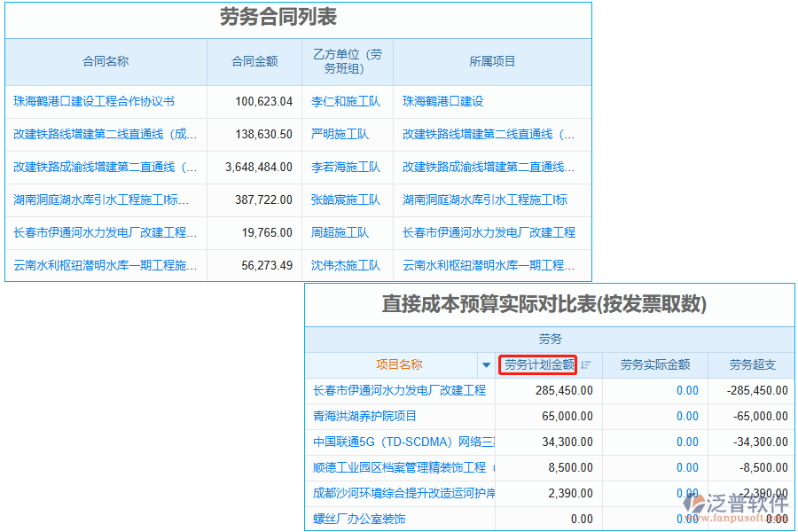Click the 劳务超支 column header
Viewport: 798px width, 532px height.
(752, 364)
